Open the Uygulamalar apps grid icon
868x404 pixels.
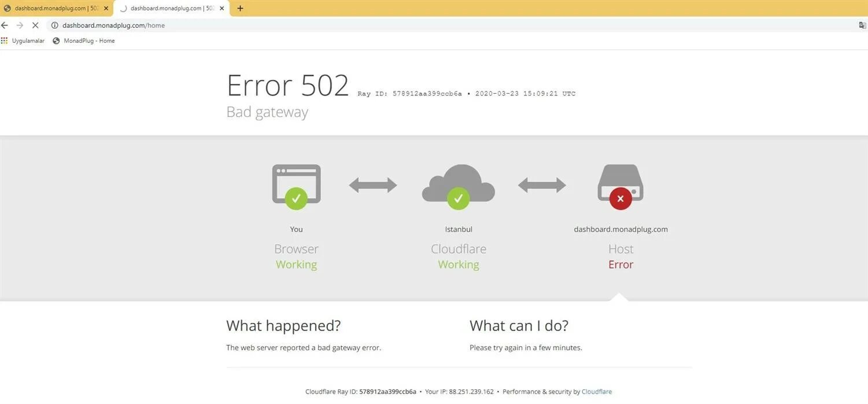coord(4,41)
